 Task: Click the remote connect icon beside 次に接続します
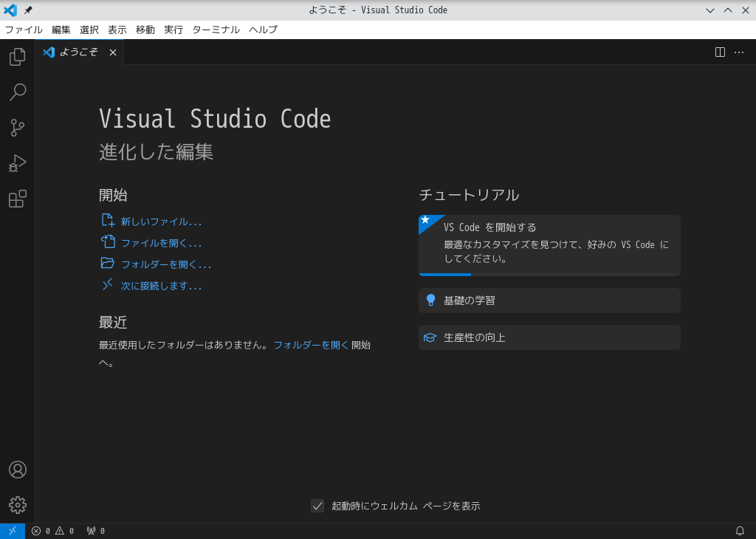coord(108,284)
